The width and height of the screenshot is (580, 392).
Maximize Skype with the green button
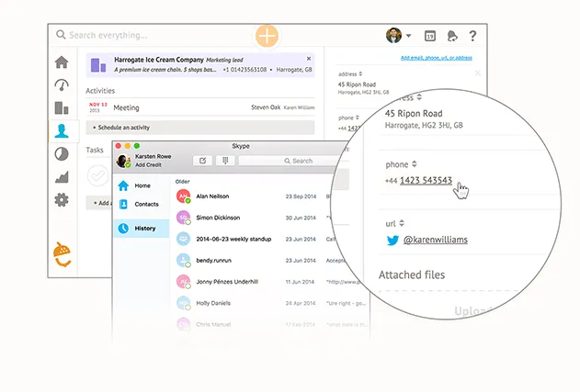click(x=137, y=146)
